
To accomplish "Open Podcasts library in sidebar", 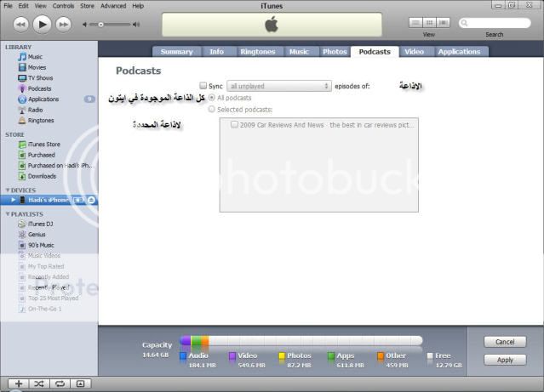I will pos(39,88).
